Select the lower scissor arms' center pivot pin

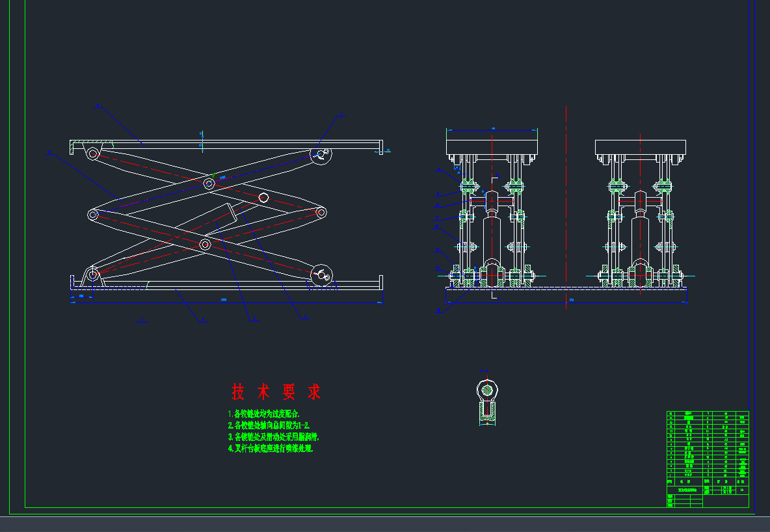pos(205,245)
